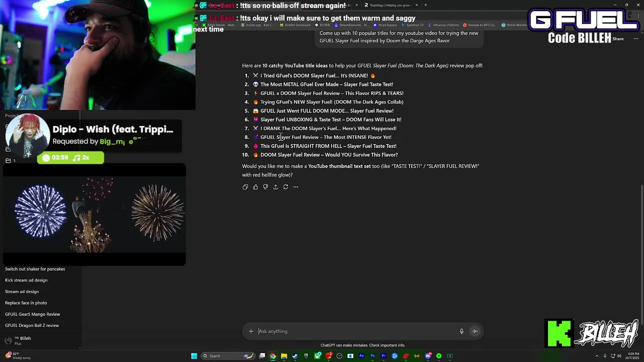Open the Windows Start menu

[194, 356]
